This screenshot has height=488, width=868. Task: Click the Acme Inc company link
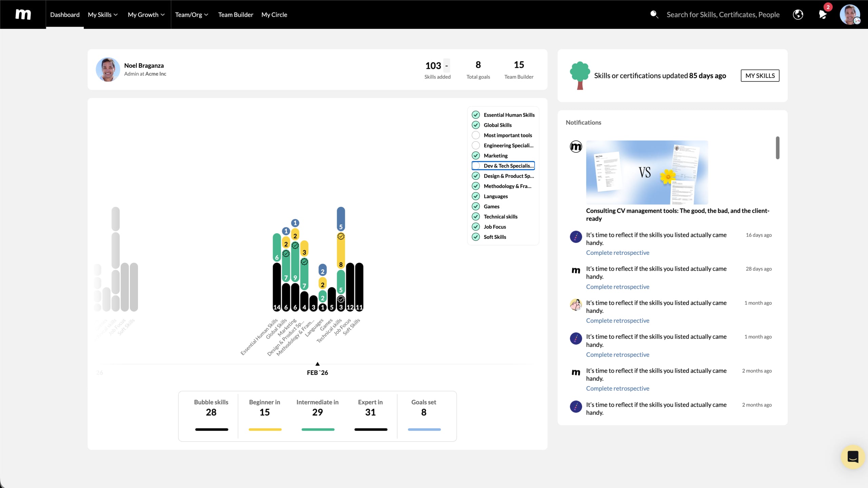pos(156,74)
